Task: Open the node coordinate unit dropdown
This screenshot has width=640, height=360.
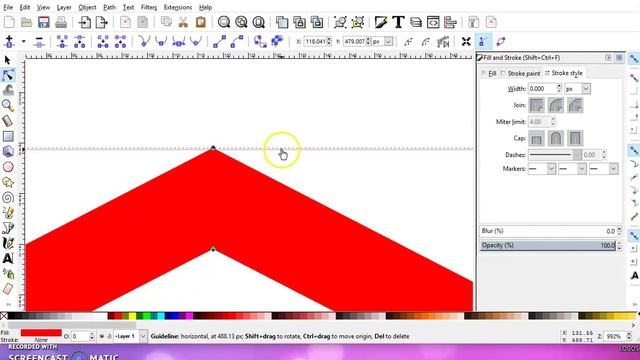Action: (x=388, y=41)
